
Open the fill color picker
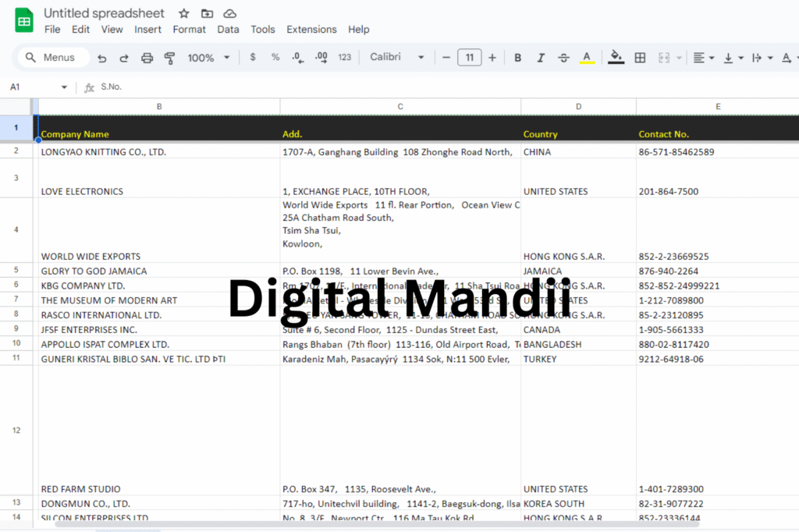[616, 58]
